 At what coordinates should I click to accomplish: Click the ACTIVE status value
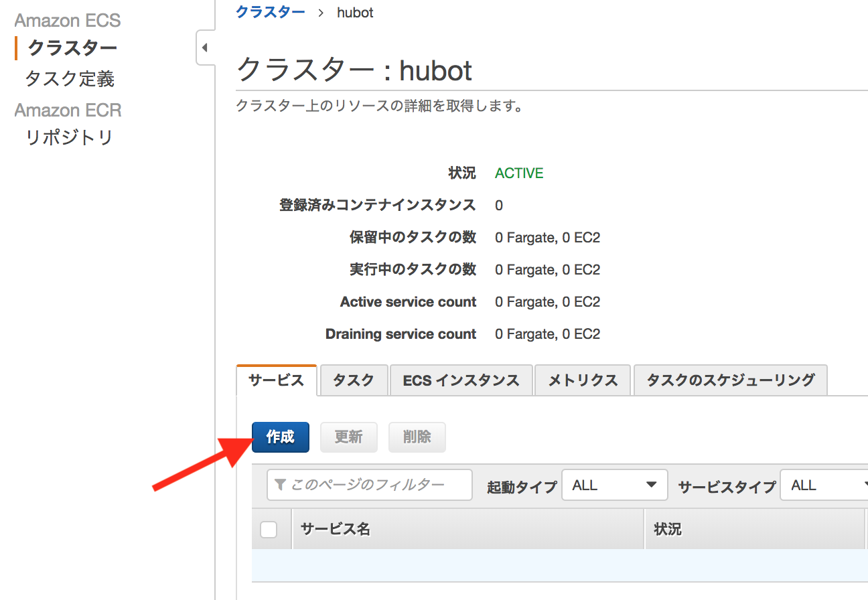519,173
